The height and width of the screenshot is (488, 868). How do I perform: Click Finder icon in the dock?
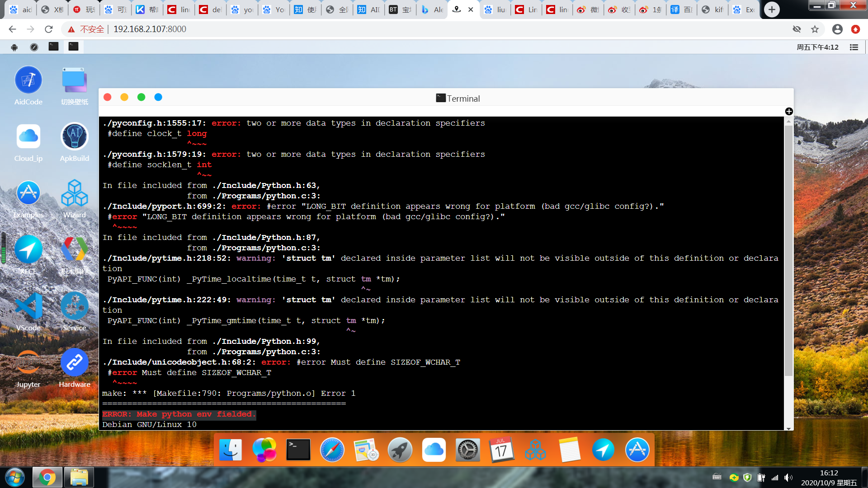coord(231,450)
